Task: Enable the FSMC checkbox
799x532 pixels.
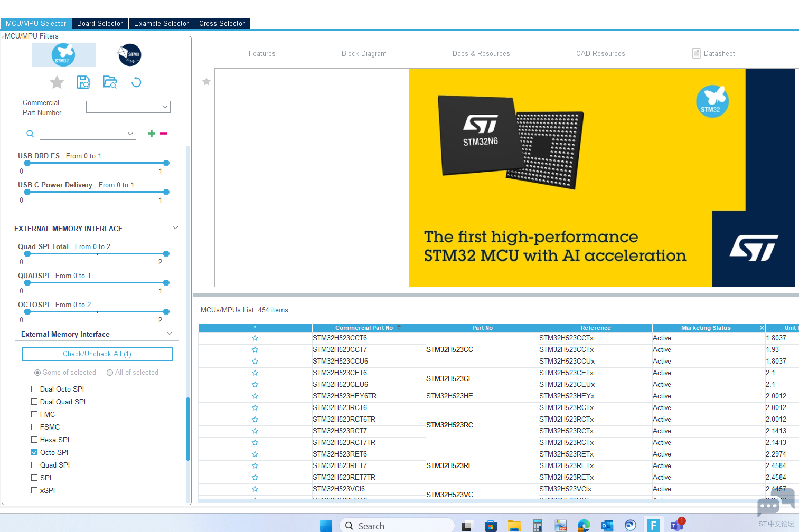Action: [34, 427]
